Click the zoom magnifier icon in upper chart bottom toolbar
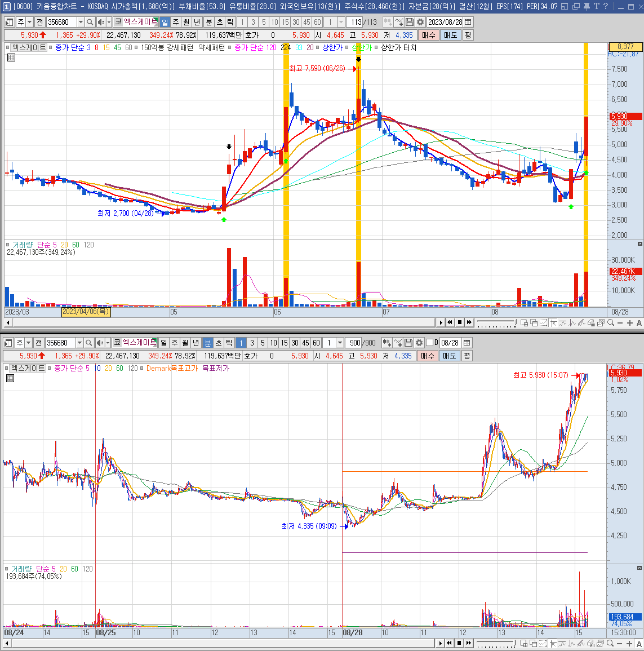This screenshot has height=651, width=644. (x=610, y=322)
